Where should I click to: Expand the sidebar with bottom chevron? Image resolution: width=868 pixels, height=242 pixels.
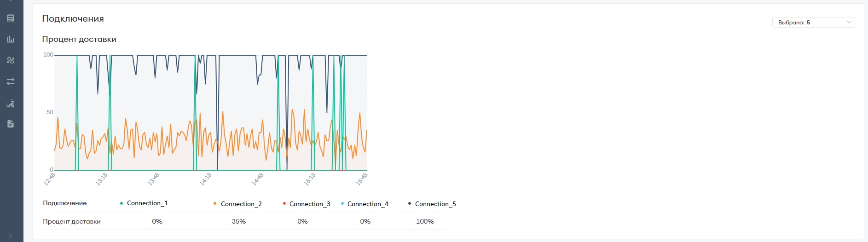11,236
